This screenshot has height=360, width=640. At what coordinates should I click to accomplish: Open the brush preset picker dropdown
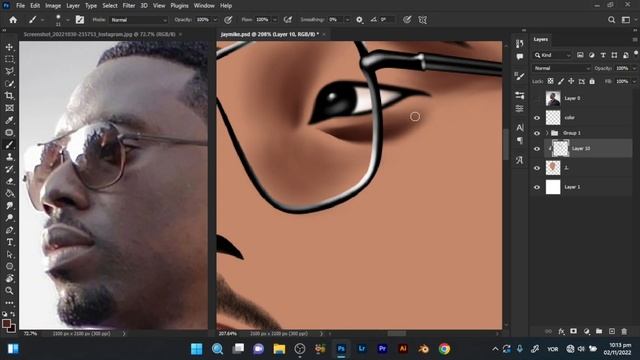pyautogui.click(x=67, y=20)
